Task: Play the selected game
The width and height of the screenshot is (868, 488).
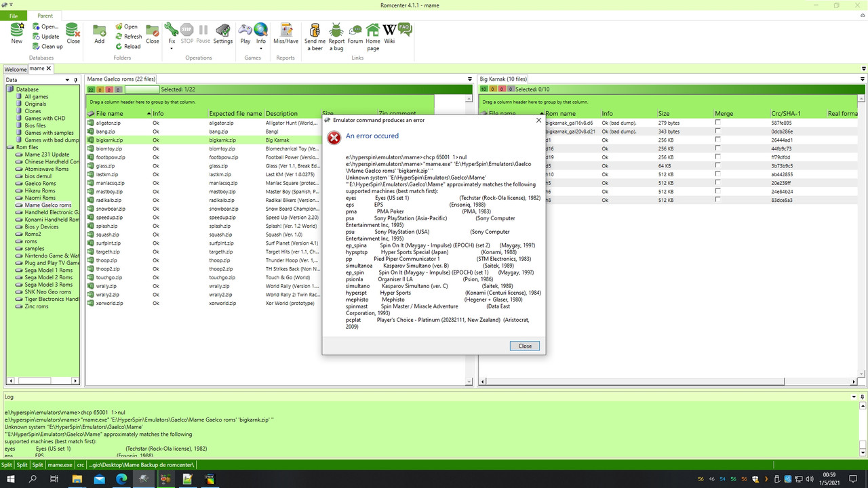Action: [x=245, y=33]
